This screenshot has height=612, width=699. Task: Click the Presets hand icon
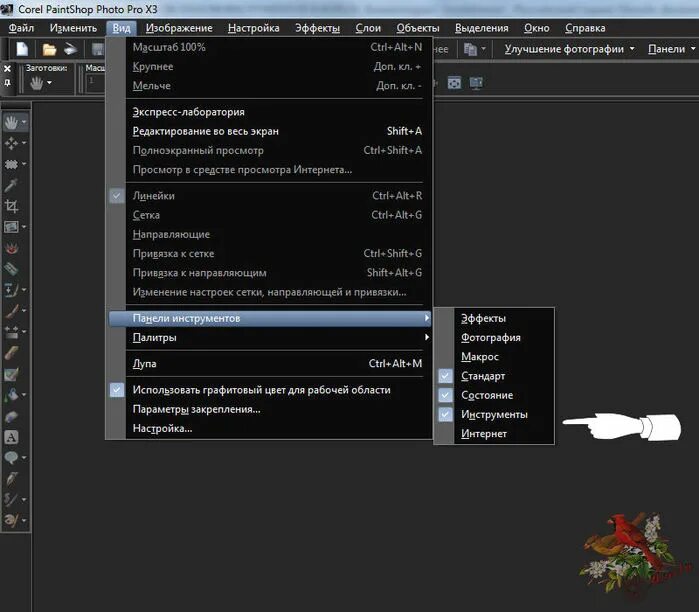37,83
